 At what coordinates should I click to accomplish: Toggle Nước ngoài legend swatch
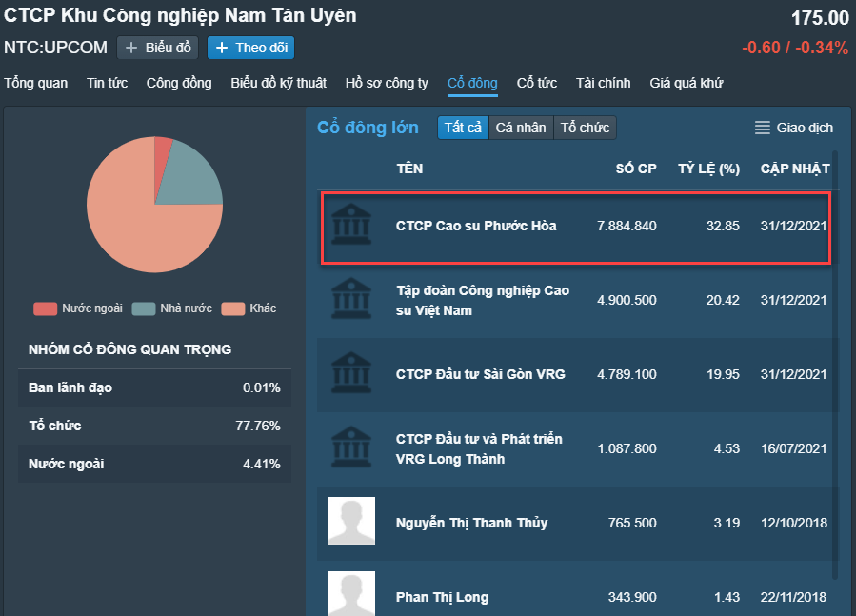pos(46,308)
